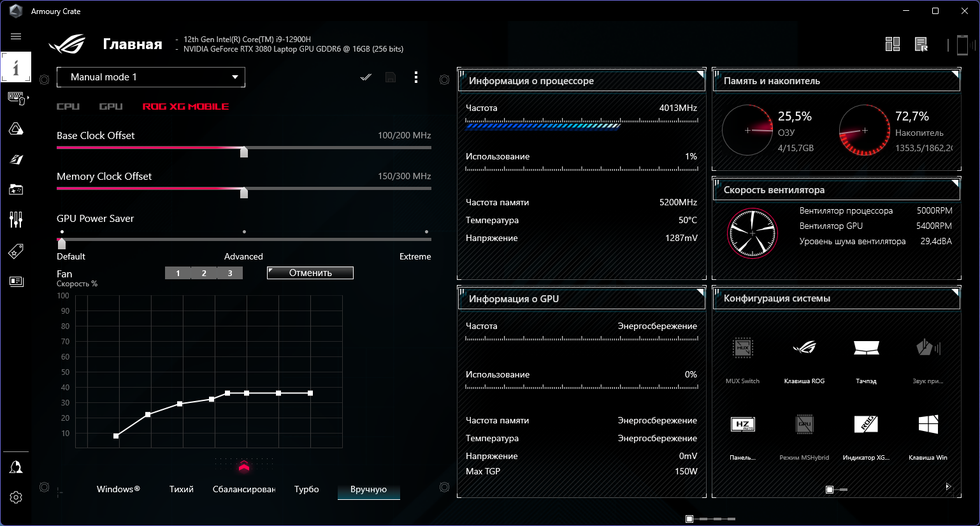The height and width of the screenshot is (526, 980).
Task: Open the Settings gear in sidebar
Action: (16, 497)
